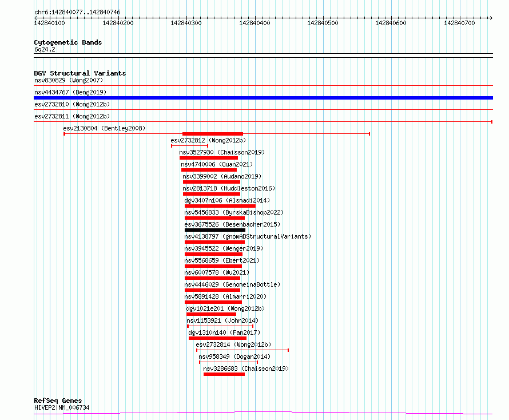The image size is (509, 420).
Task: Click the RefSeq Genes track title
Action: tap(58, 401)
